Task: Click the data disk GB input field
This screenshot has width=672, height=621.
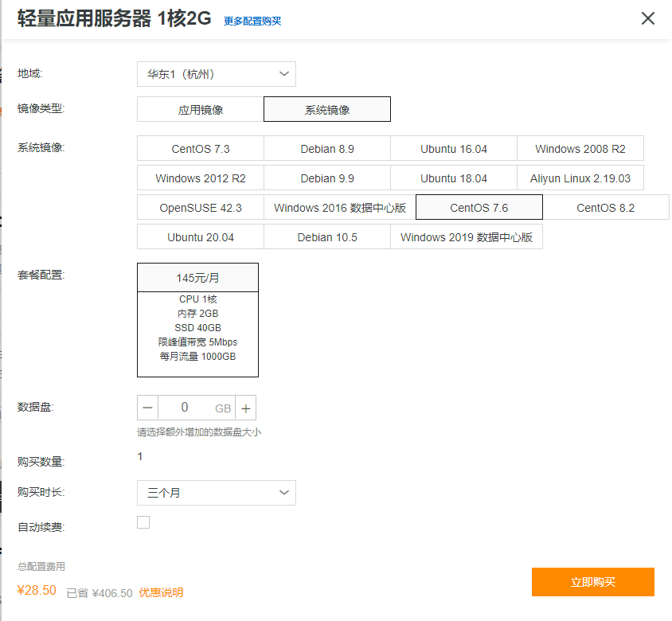Action: [191, 407]
